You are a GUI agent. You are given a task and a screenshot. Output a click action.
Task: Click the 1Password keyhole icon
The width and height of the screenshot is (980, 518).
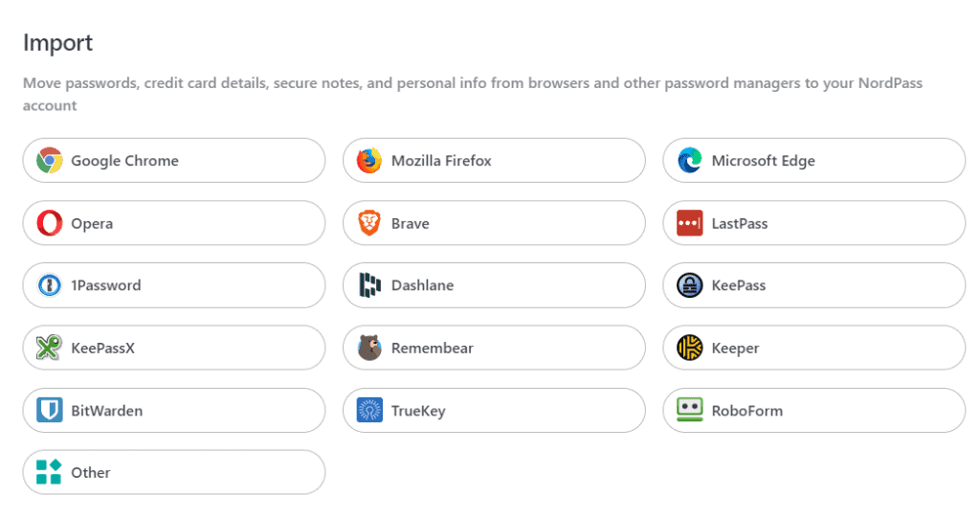click(x=50, y=285)
